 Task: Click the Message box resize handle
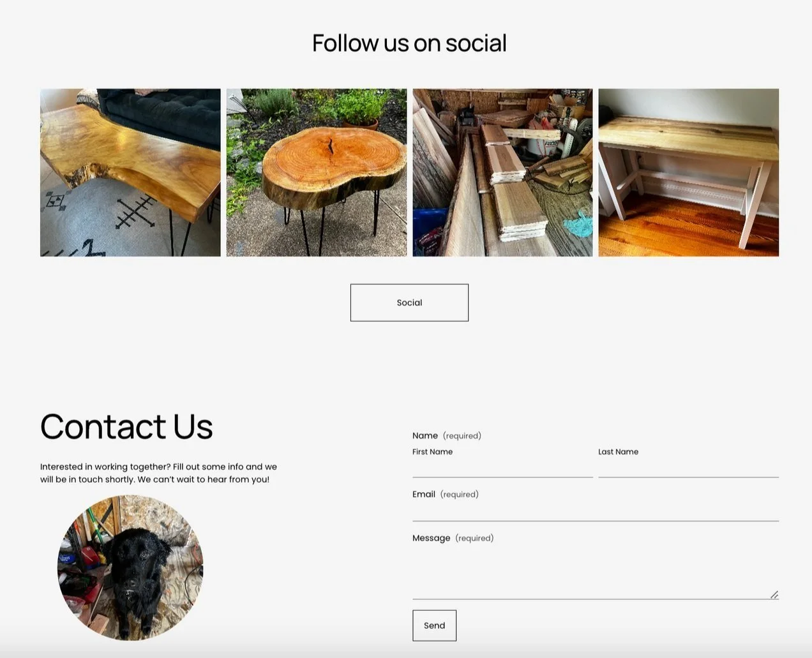pyautogui.click(x=774, y=595)
